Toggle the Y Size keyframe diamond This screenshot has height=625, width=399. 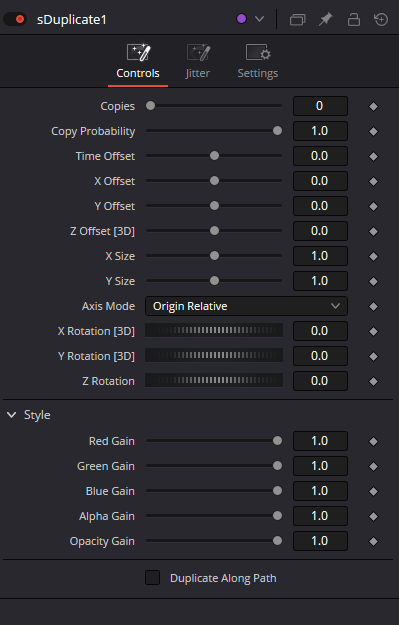(x=373, y=282)
